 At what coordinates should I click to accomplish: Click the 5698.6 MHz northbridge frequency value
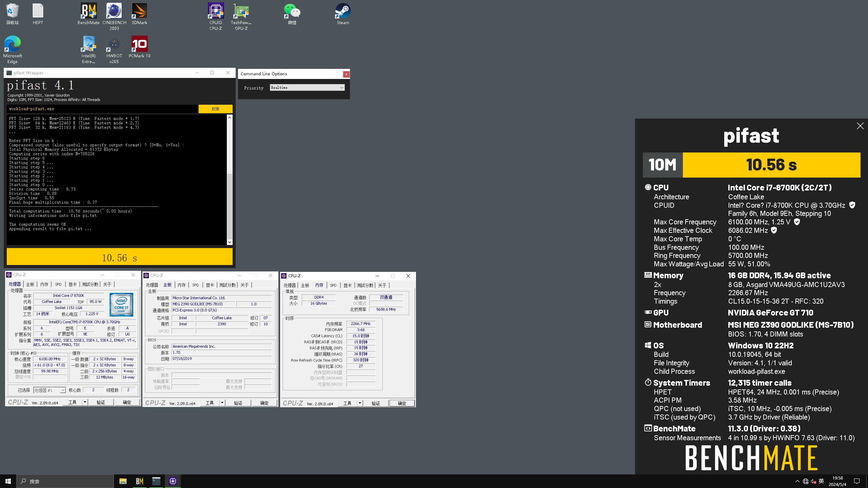pyautogui.click(x=386, y=309)
